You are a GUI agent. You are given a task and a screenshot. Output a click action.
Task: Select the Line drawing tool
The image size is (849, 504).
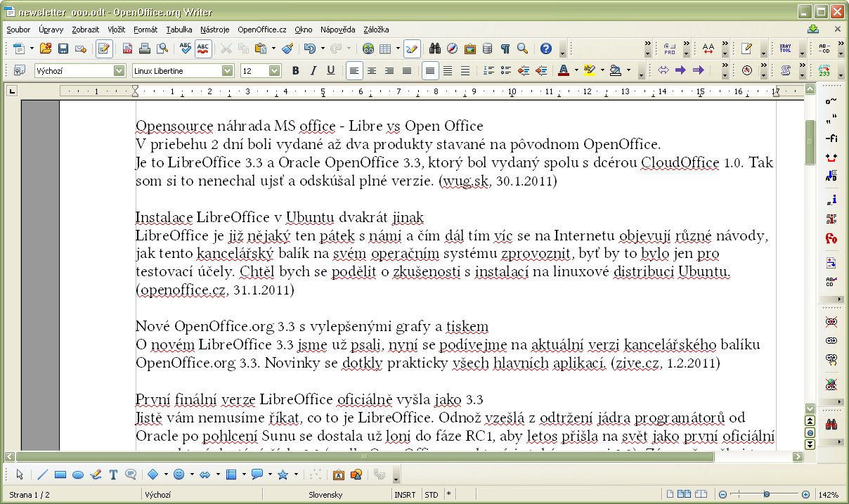pyautogui.click(x=43, y=474)
